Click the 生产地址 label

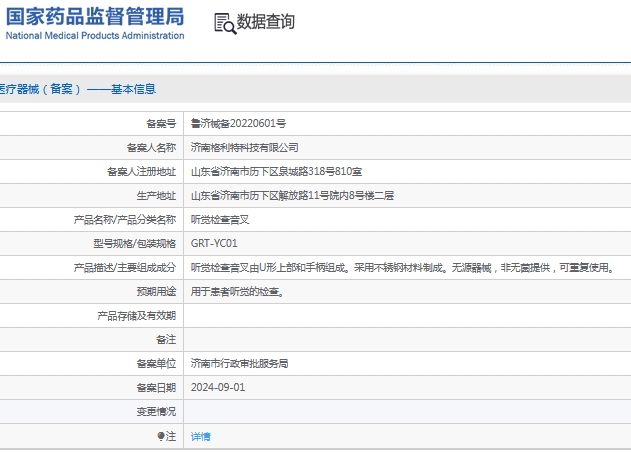point(156,196)
